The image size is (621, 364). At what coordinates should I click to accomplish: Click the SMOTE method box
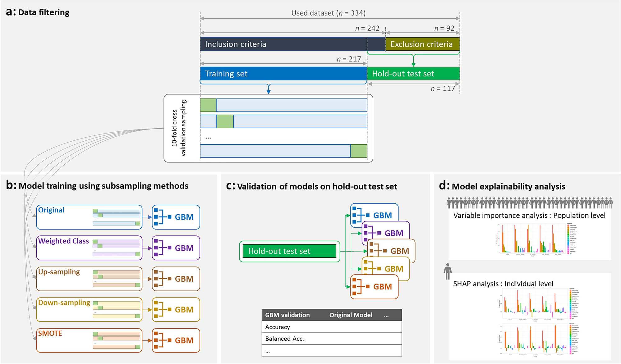(x=89, y=340)
